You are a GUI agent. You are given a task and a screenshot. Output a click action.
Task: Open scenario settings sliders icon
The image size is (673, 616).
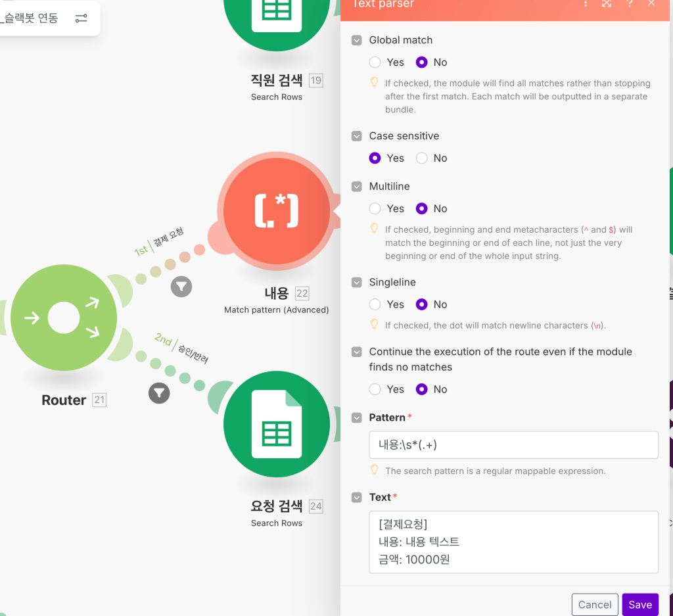81,18
